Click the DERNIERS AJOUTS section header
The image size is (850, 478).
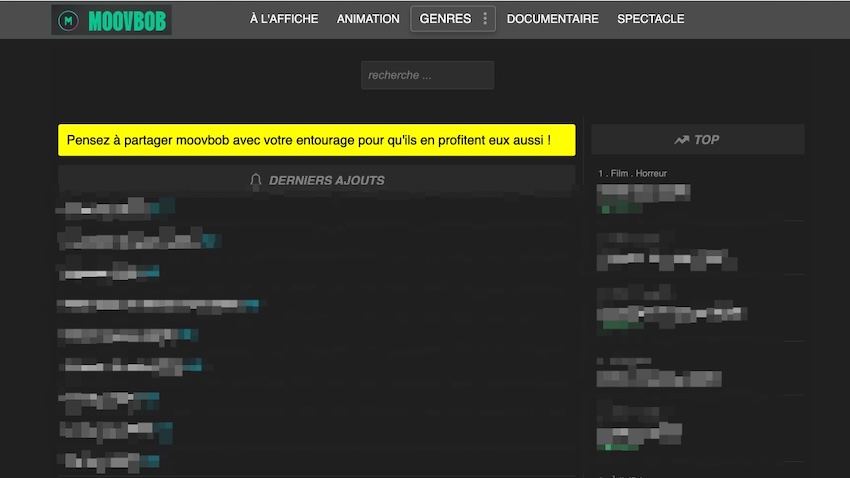(326, 180)
